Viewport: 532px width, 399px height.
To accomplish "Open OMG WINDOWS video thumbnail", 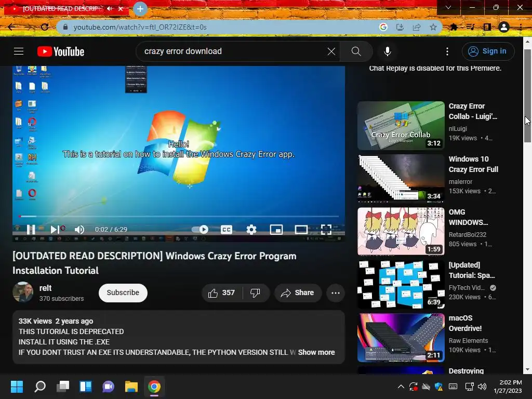I will coord(401,231).
